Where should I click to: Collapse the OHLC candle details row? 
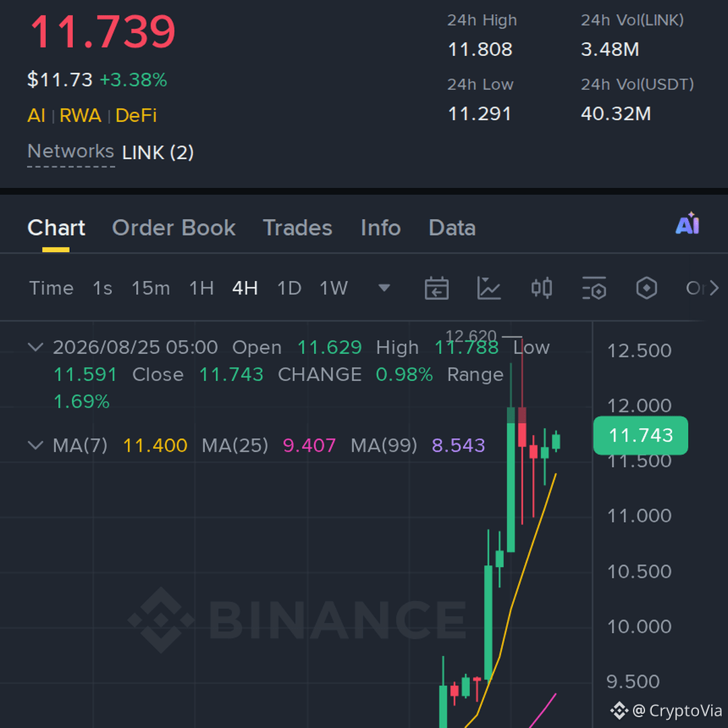click(x=36, y=347)
